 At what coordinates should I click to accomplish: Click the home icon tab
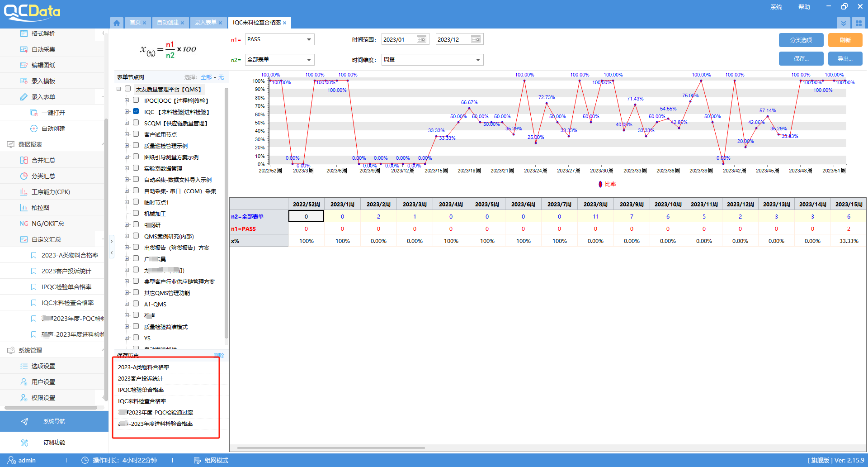117,23
